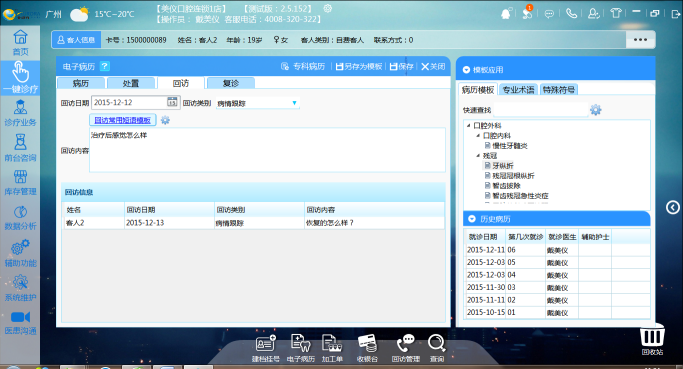
Task: Select history row dated 2015-12-11
Action: coord(557,250)
